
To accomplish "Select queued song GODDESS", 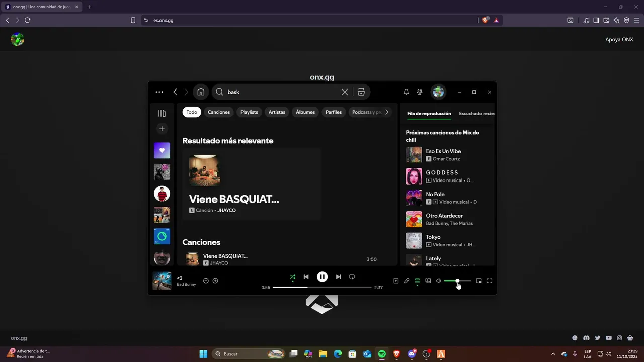I will (x=448, y=176).
